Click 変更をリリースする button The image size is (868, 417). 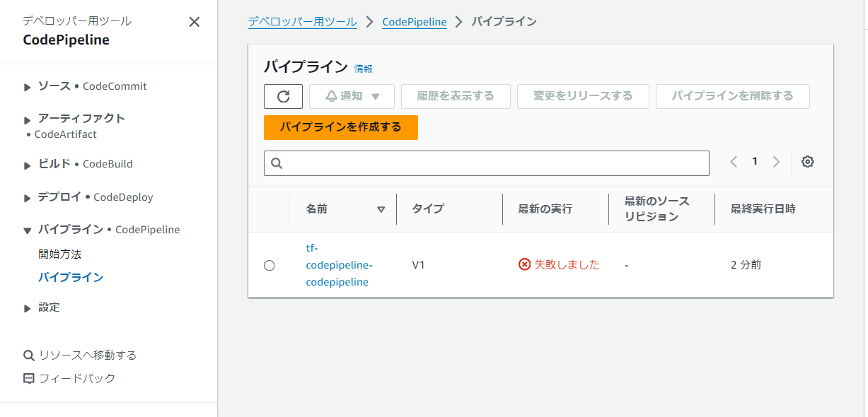click(583, 96)
